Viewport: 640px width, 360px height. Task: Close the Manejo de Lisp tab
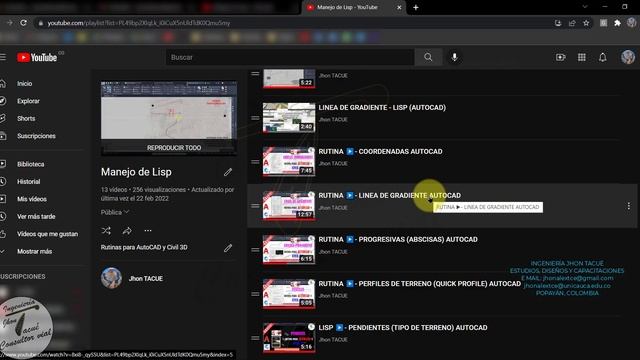point(399,7)
